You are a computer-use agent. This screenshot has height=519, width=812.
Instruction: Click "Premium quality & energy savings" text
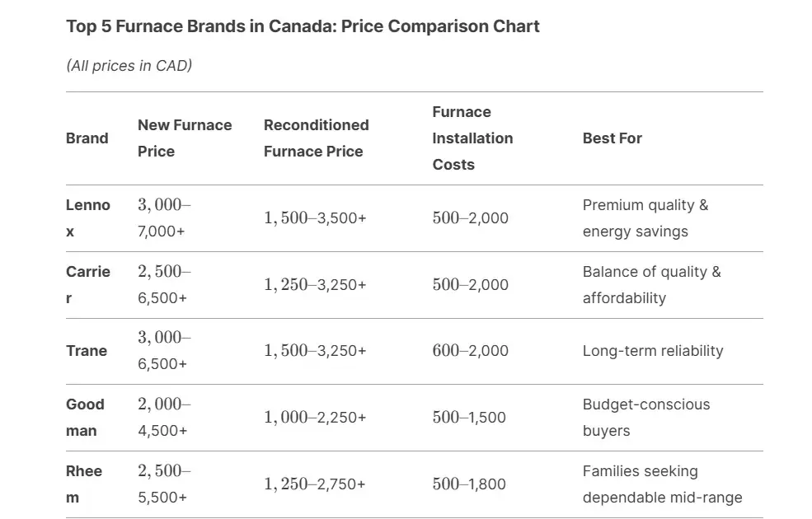(645, 218)
